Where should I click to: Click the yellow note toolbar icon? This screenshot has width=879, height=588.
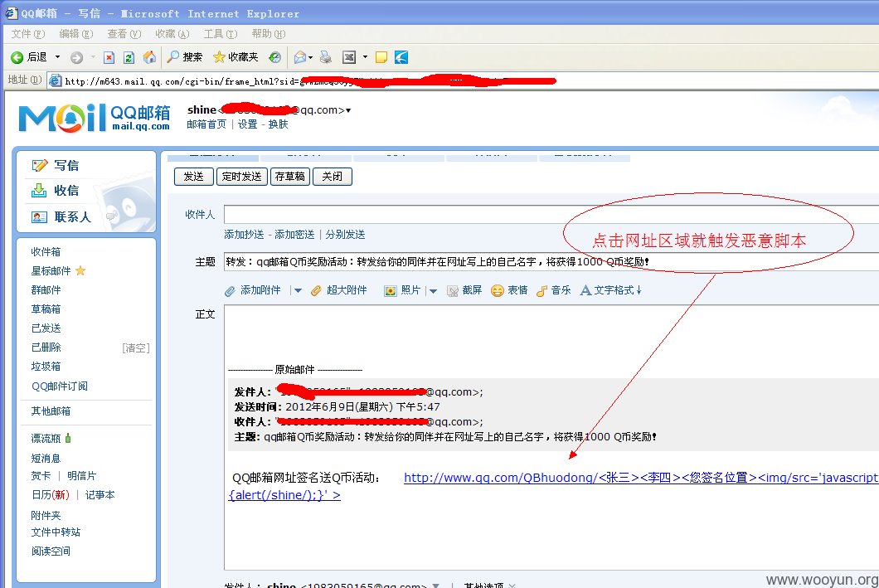click(381, 57)
